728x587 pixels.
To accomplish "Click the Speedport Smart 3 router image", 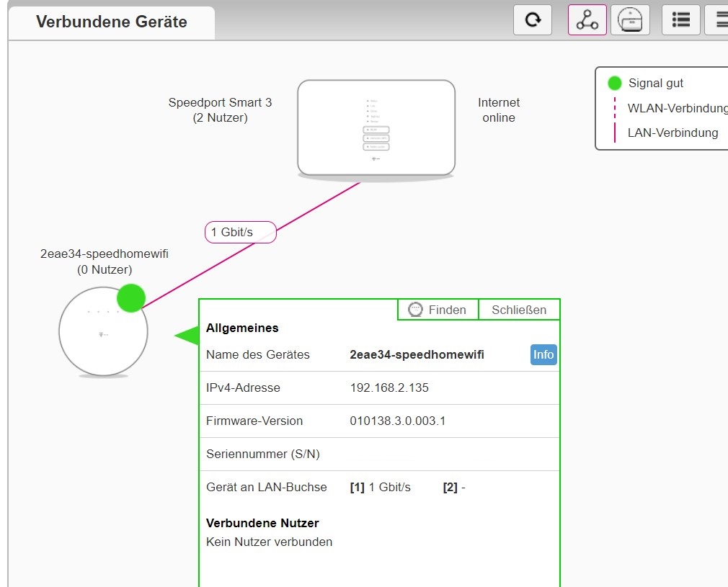I will click(x=376, y=129).
